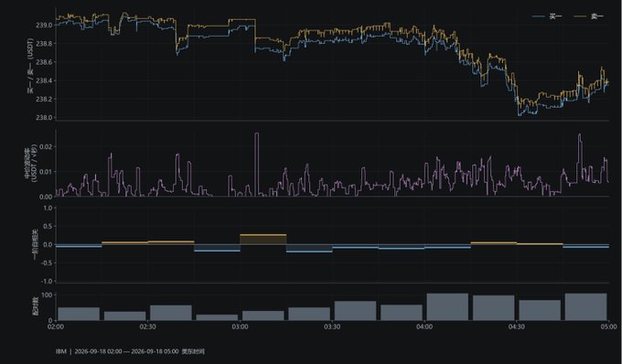
Task: Click the tallest gold correlation block after 03:00
Action: (263, 239)
